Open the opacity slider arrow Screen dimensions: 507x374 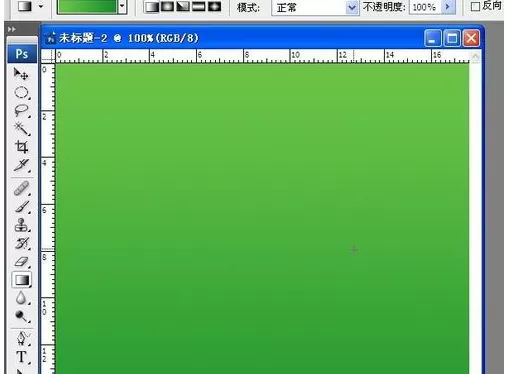click(448, 7)
